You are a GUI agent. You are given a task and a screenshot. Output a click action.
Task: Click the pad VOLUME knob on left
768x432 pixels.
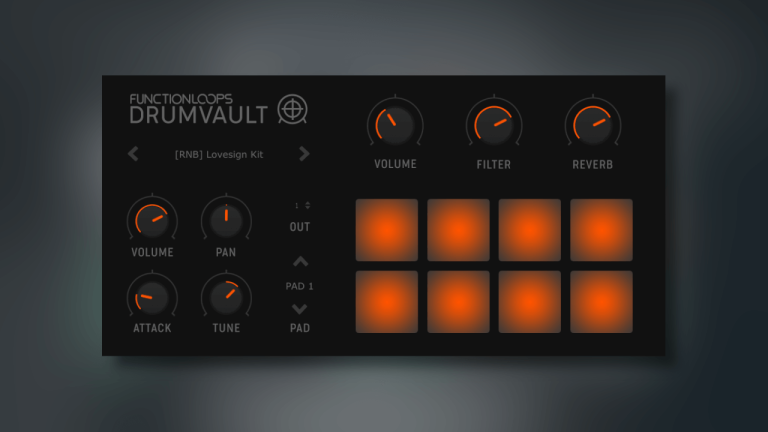point(152,219)
